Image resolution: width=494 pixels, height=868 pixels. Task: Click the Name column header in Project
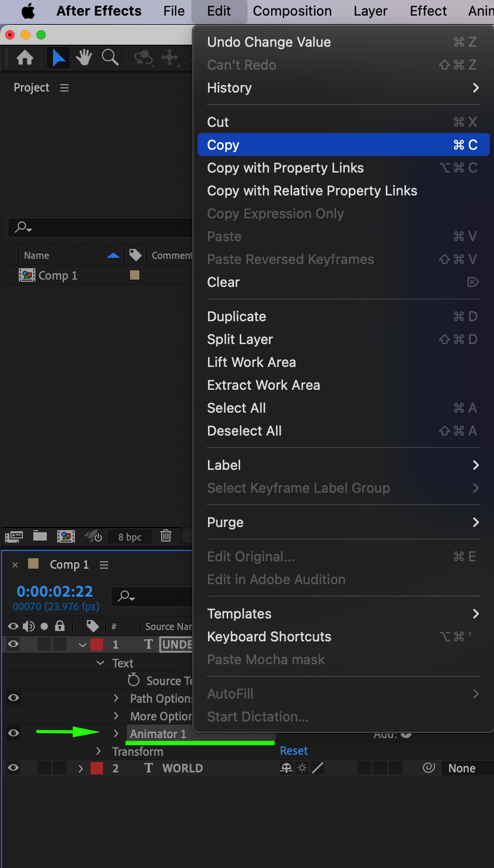[x=36, y=255]
